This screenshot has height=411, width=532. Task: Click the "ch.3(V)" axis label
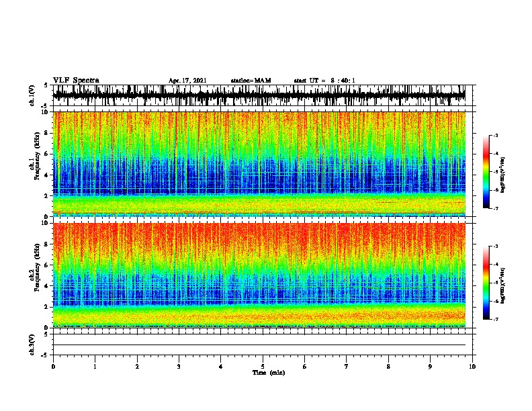click(x=32, y=345)
